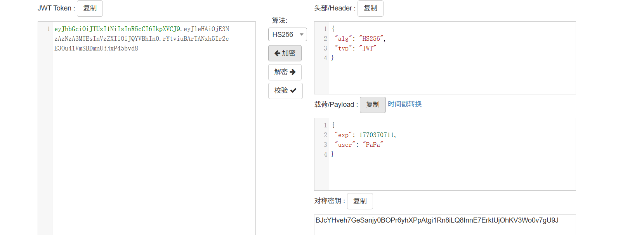The image size is (644, 235).
Task: Click the "typ": "JWT" line in Header
Action: tap(355, 48)
